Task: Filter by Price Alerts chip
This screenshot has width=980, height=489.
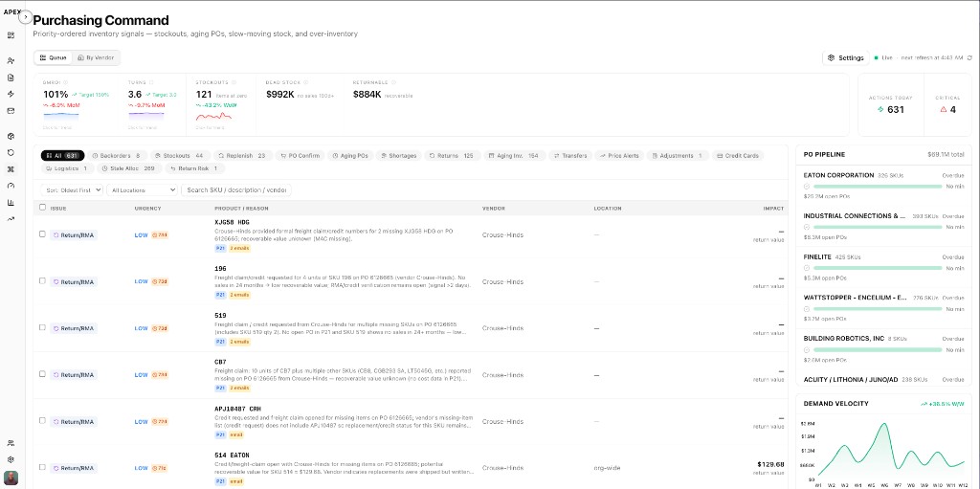Action: point(619,156)
